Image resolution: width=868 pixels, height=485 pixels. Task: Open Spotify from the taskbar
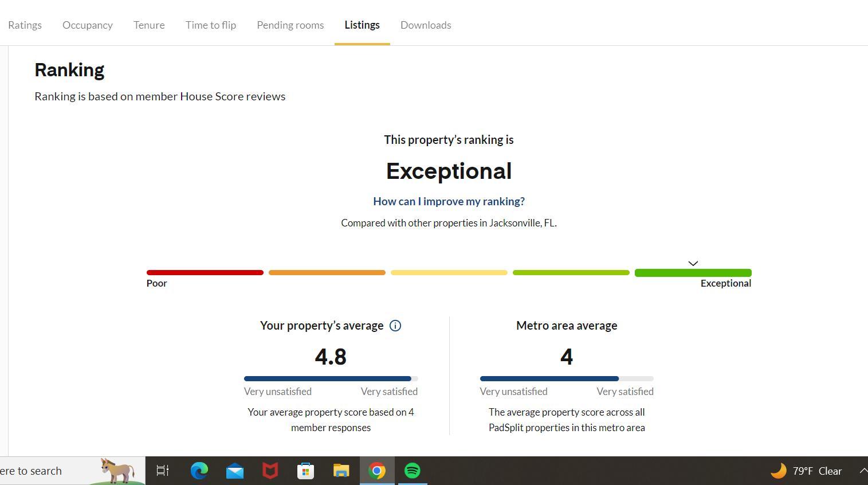[413, 471]
